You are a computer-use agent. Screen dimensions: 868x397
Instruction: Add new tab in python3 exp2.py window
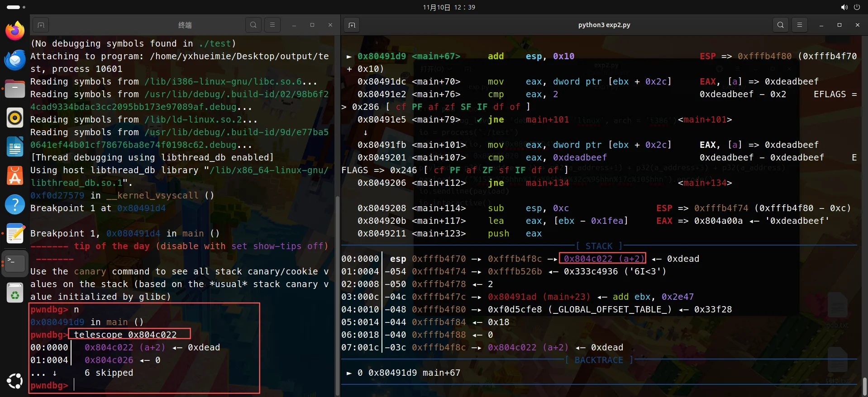352,25
